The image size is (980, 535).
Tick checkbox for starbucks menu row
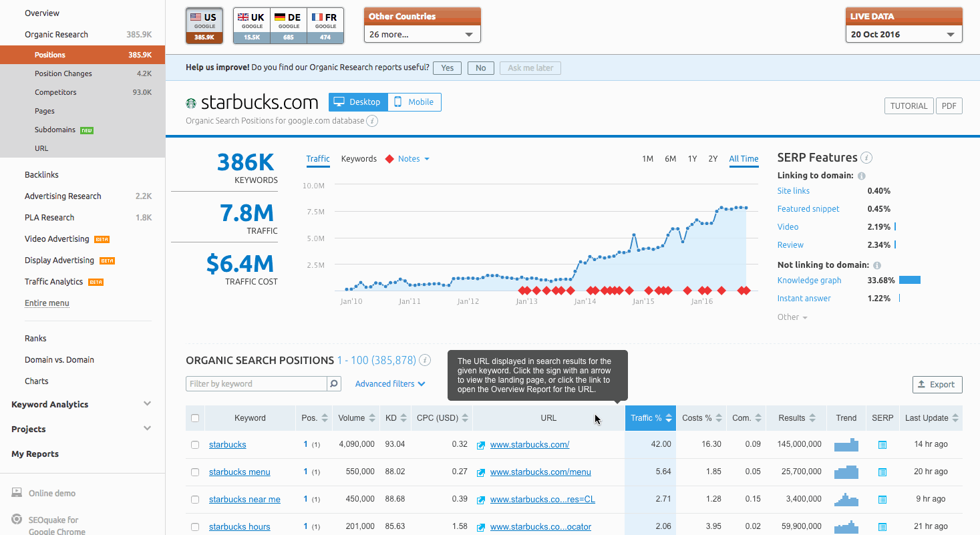point(195,472)
